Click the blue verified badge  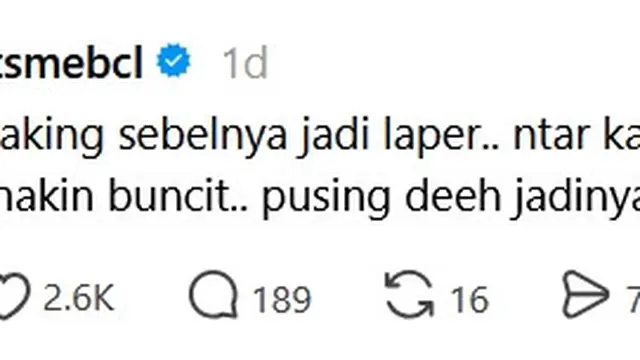[174, 60]
